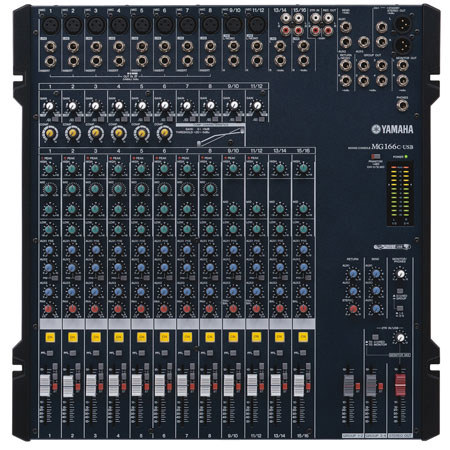Viewport: 450px width, 450px height.
Task: Click the channel 4 XLR mic input
Action: pos(119,25)
